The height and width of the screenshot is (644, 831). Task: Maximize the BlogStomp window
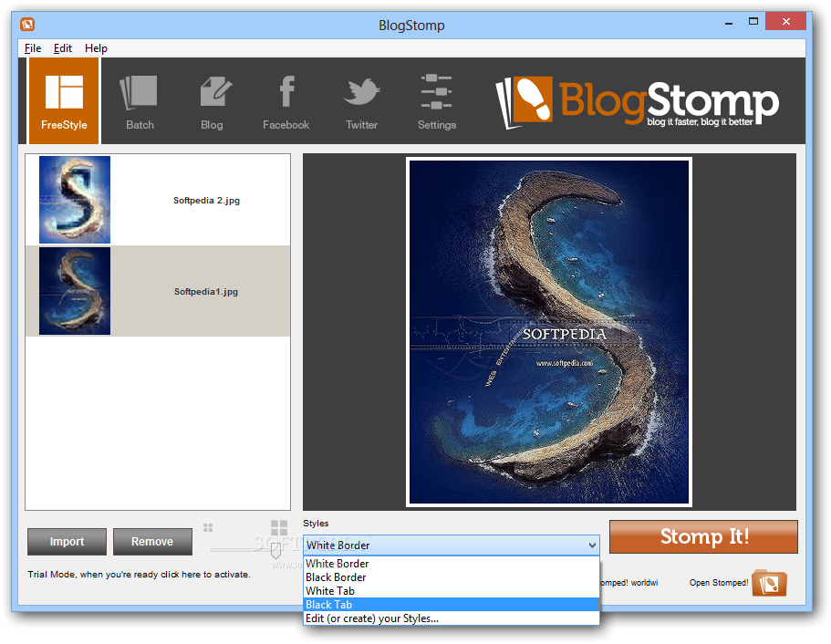753,22
